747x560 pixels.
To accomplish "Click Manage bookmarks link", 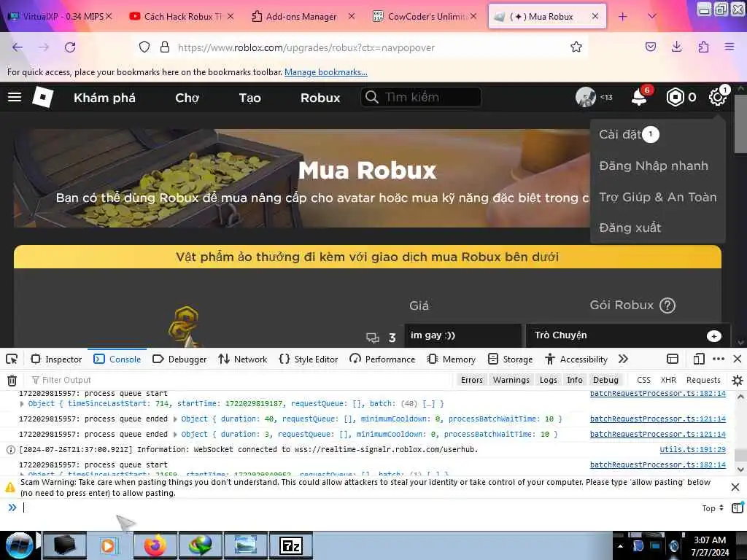I will click(x=326, y=72).
